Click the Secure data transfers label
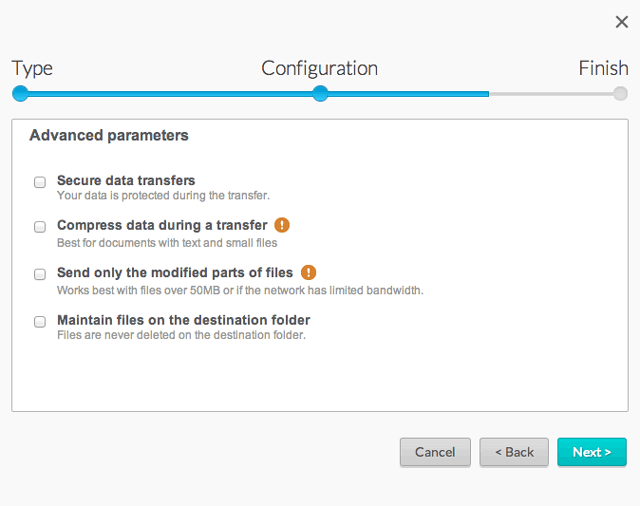Screen dimensions: 640x506 (126, 180)
